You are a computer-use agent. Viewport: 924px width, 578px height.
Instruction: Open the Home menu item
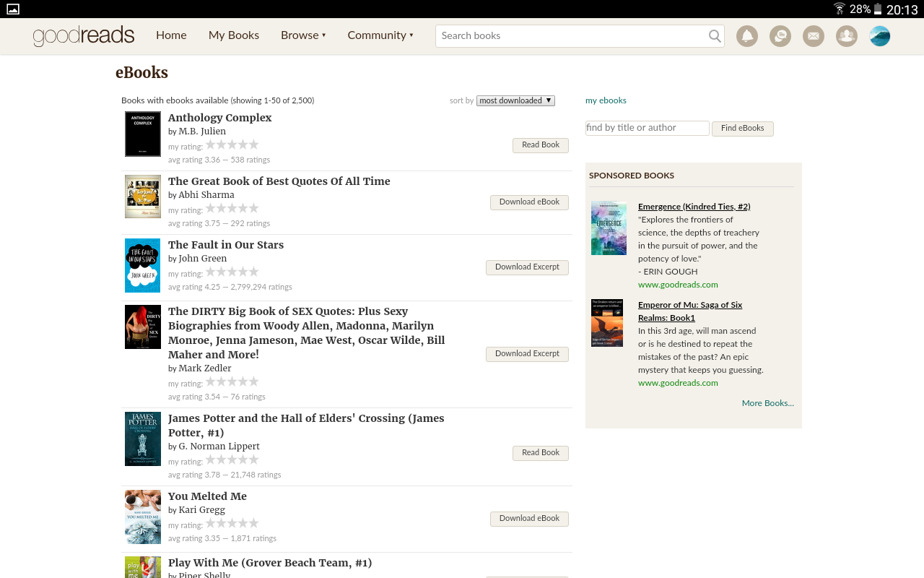[x=171, y=35]
